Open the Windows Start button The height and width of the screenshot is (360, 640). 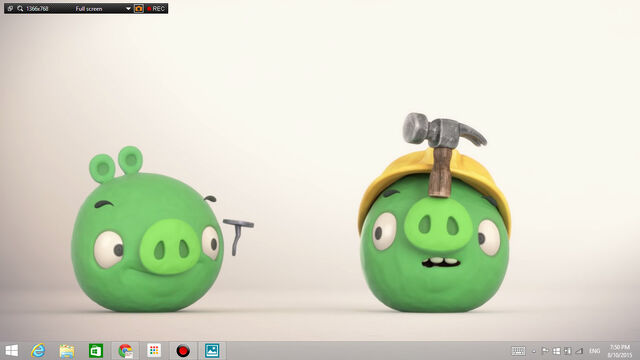coord(11,351)
